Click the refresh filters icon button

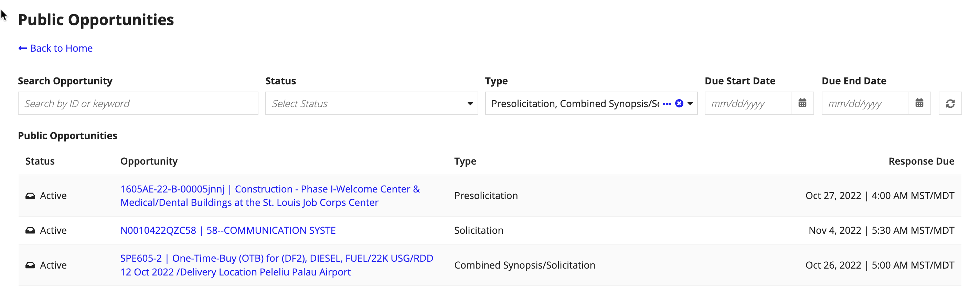(950, 103)
